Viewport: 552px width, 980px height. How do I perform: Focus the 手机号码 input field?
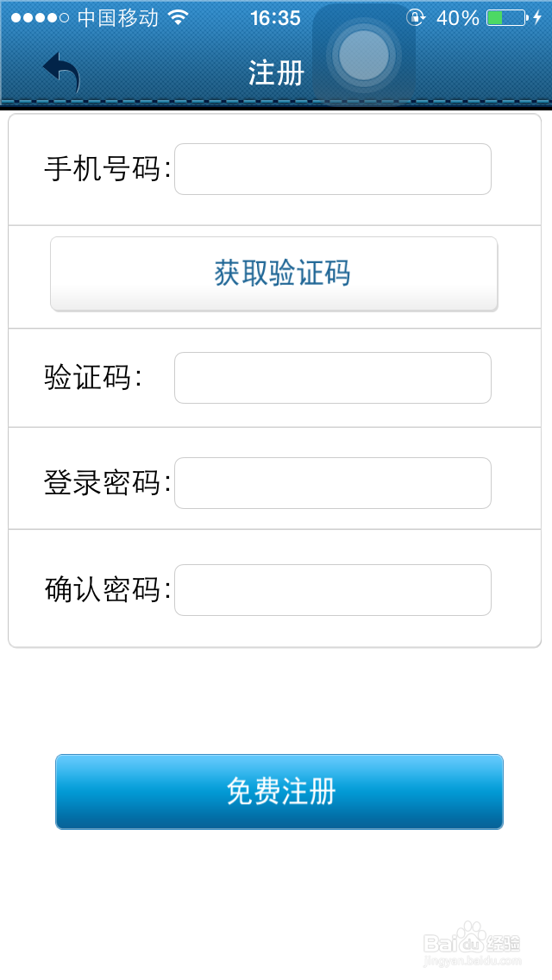[x=333, y=169]
